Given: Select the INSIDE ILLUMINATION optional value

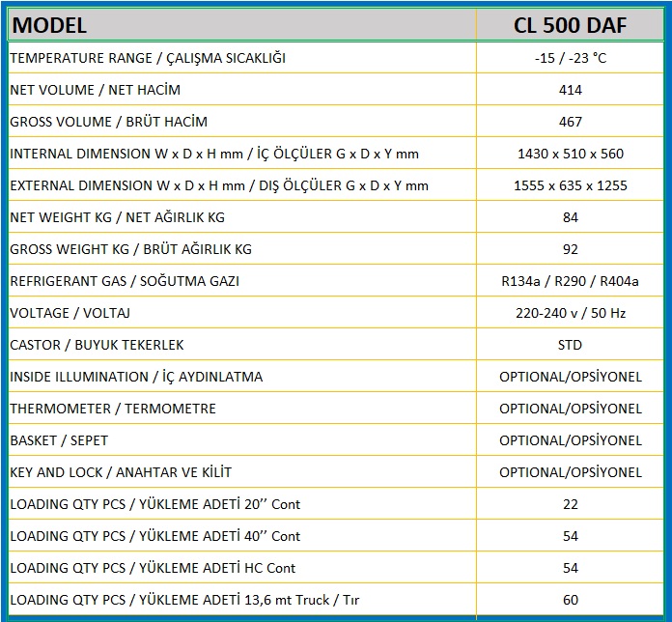Looking at the screenshot, I should (571, 377).
